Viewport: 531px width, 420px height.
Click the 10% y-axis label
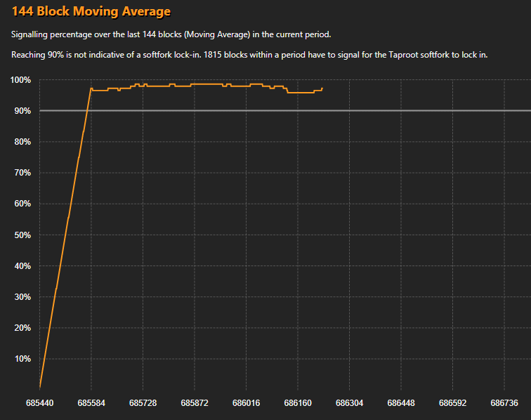(22, 359)
